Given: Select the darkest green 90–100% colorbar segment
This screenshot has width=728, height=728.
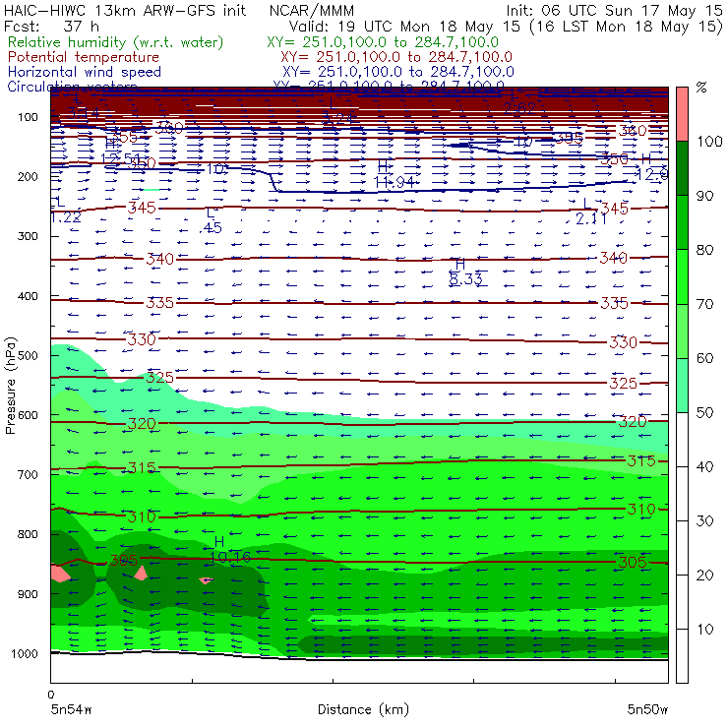Looking at the screenshot, I should pyautogui.click(x=682, y=168).
